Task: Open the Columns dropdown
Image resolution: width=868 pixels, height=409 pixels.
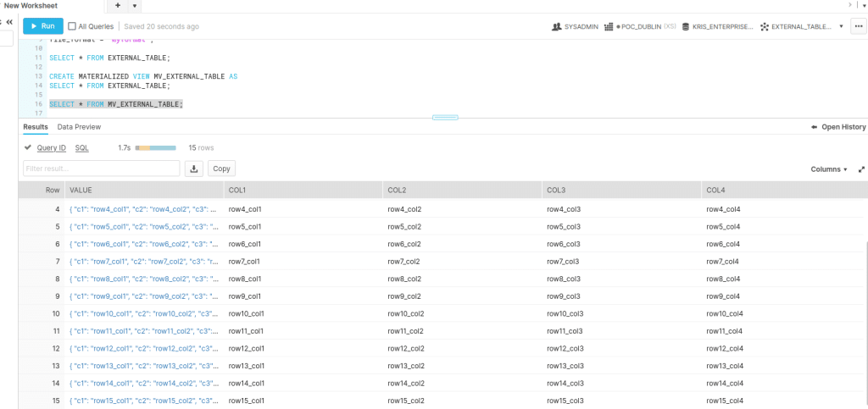Action: pyautogui.click(x=828, y=169)
